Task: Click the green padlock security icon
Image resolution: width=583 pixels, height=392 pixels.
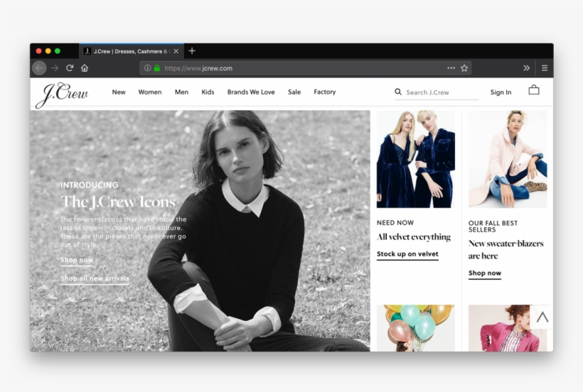Action: [x=157, y=68]
